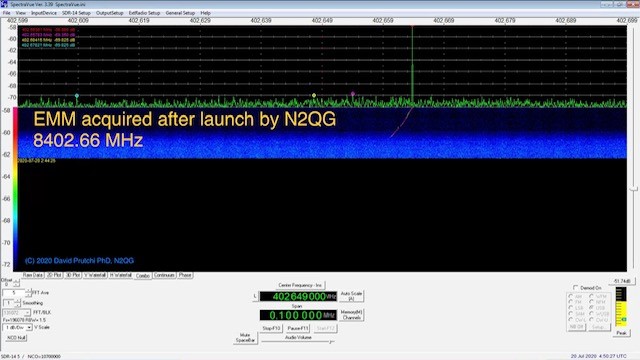Open the OutputSetup menu
The width and height of the screenshot is (640, 360).
tap(109, 13)
